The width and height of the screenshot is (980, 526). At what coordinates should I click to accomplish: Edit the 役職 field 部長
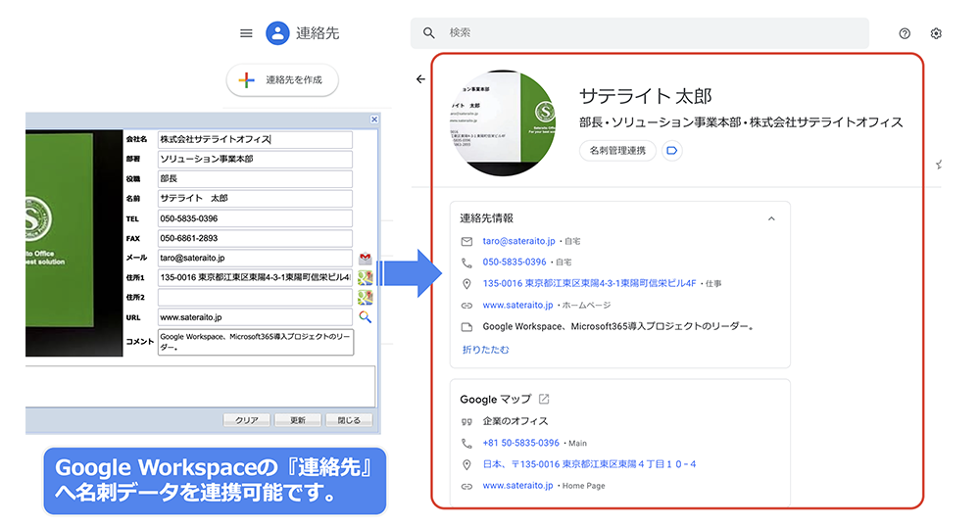(255, 178)
